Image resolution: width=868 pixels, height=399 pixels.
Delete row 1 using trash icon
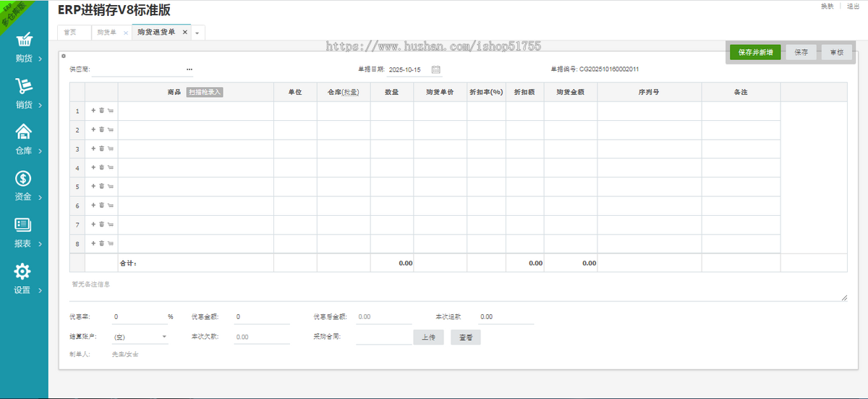[101, 111]
